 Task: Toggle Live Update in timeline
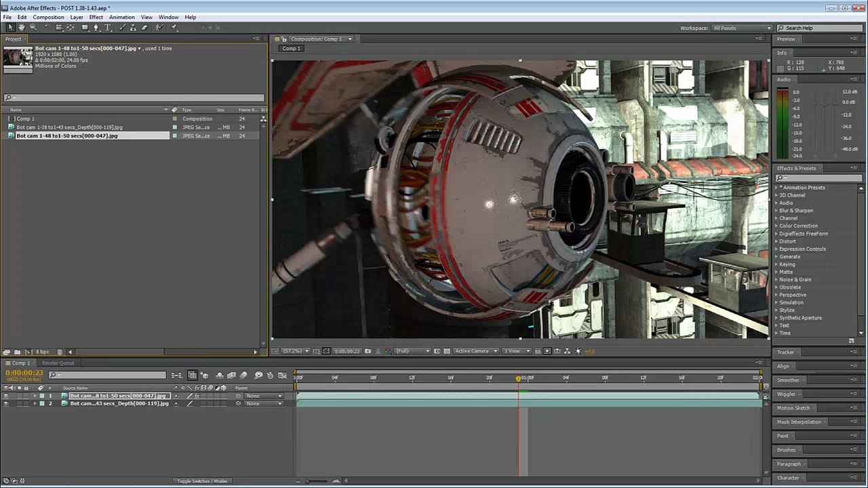[x=193, y=375]
